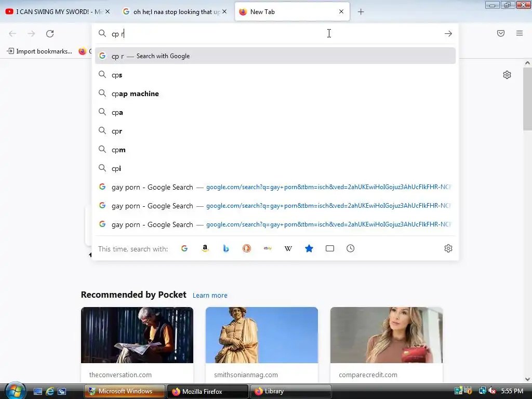Click the muted volume tray icon
532x399 pixels.
(492, 391)
